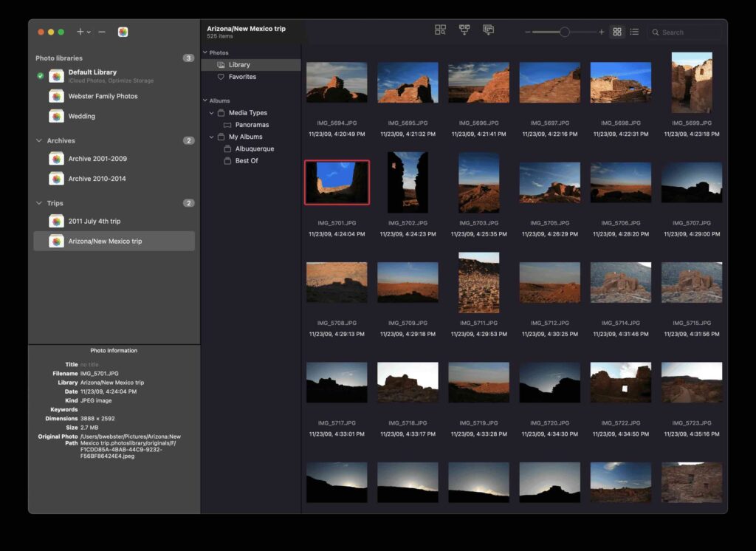Collapse the Trips section in the sidebar

point(38,203)
